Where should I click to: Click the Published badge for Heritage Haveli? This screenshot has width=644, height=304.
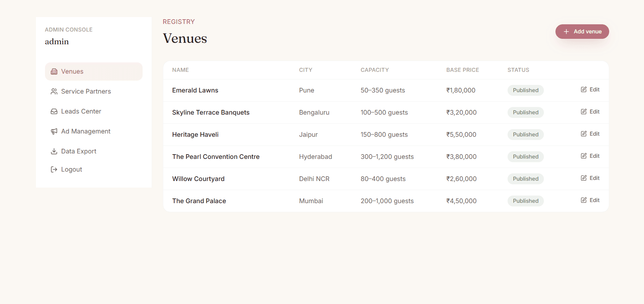[525, 135]
